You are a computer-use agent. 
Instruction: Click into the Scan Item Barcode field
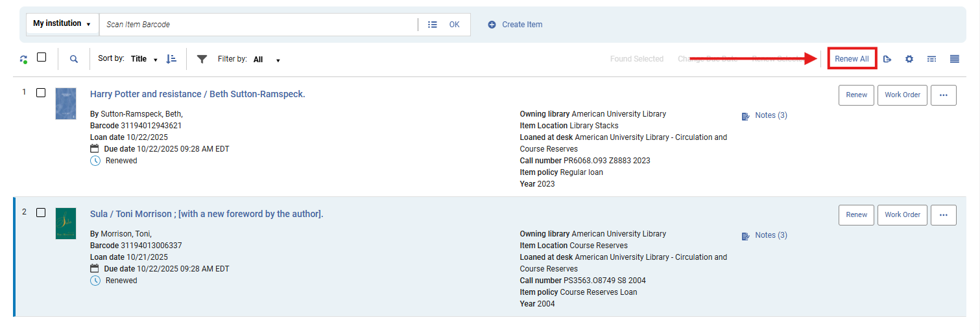pyautogui.click(x=259, y=25)
